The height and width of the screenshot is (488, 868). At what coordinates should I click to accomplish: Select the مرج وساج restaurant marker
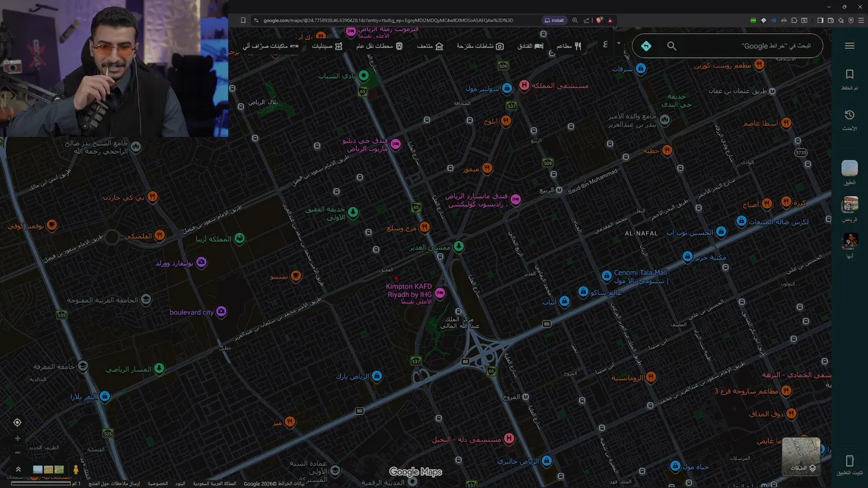point(425,227)
